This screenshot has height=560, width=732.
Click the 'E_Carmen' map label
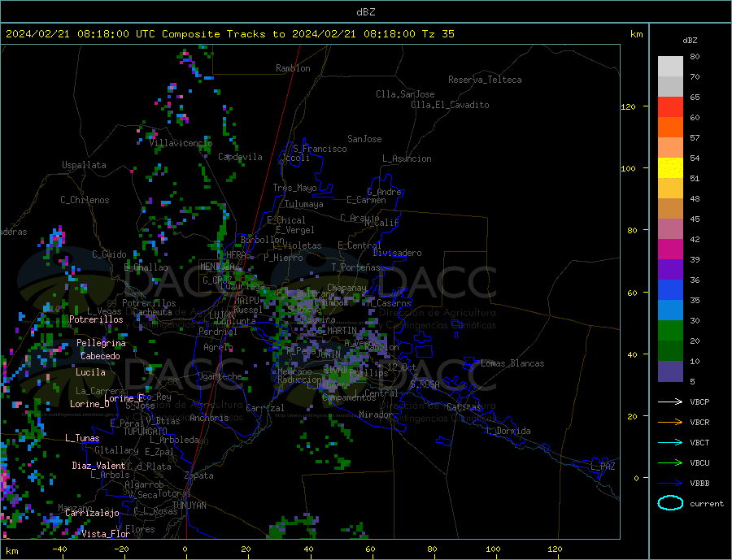click(x=367, y=200)
